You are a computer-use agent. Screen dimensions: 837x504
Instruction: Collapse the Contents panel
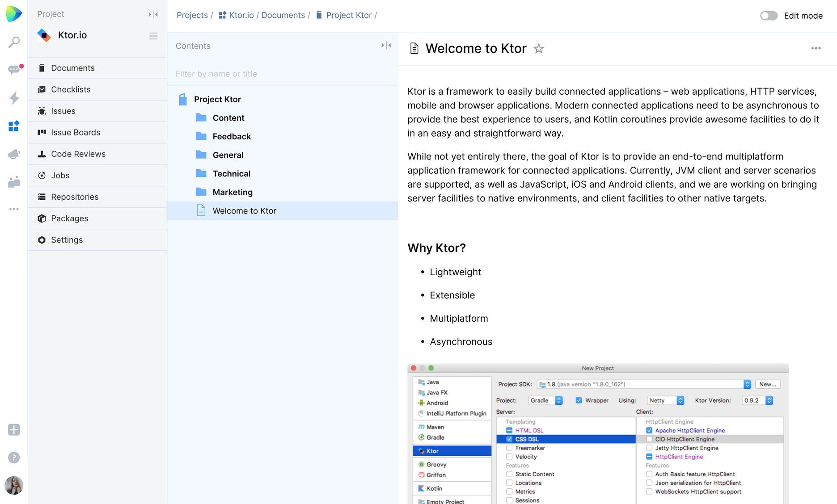tap(386, 46)
